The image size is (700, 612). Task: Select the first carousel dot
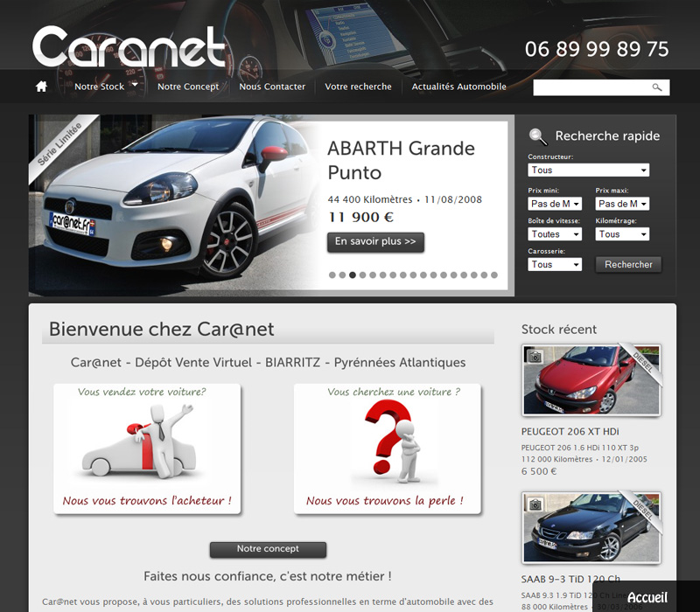[x=332, y=275]
